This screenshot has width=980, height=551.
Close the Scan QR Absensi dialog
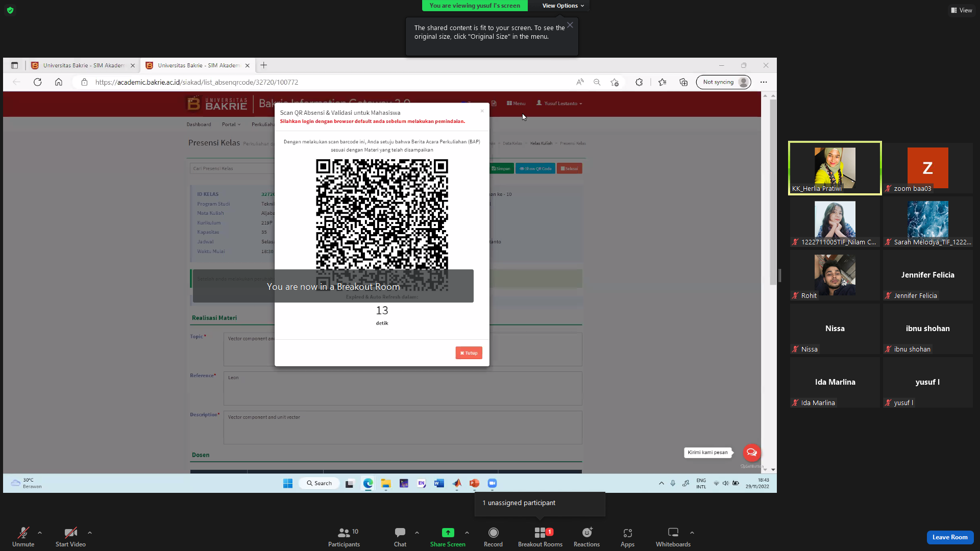[x=482, y=111]
